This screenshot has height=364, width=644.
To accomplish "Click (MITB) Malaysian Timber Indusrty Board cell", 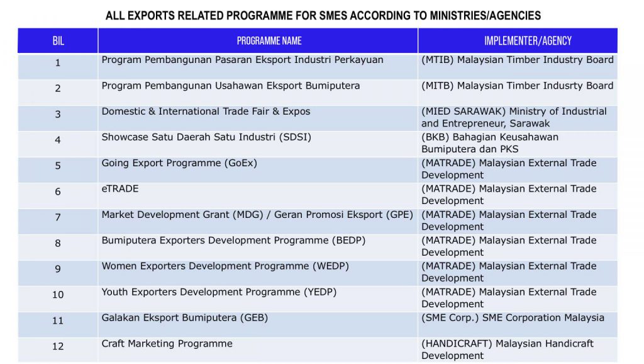I will (518, 92).
